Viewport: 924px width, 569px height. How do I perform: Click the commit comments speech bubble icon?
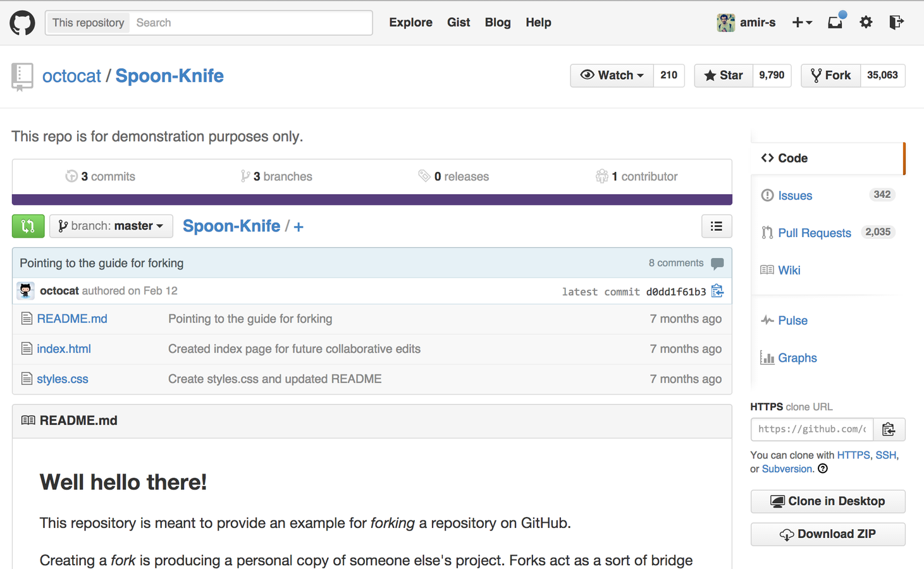click(x=717, y=264)
